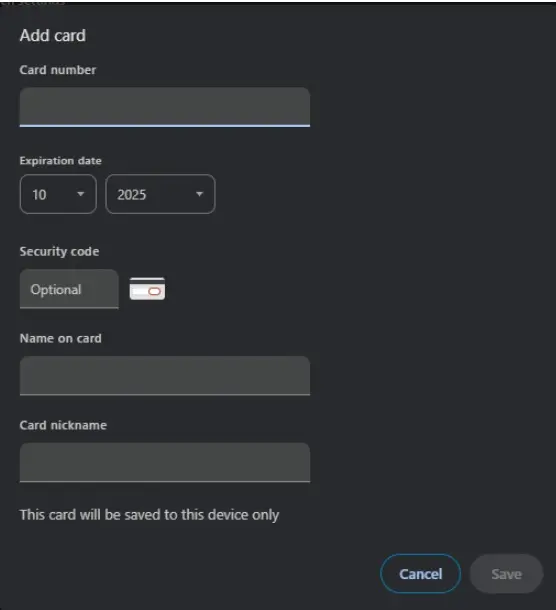Image resolution: width=556 pixels, height=610 pixels.
Task: Click the saved to this device only notice
Action: click(x=149, y=515)
